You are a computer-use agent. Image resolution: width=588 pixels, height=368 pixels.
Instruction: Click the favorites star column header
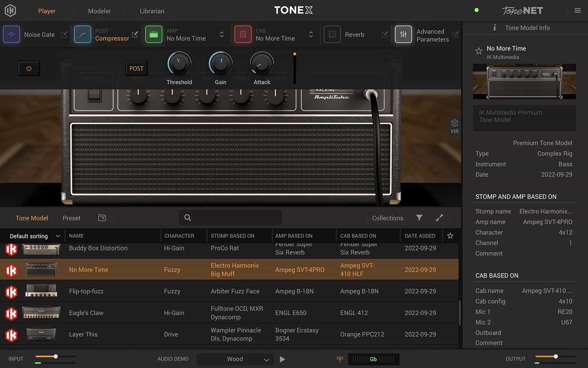tap(450, 236)
